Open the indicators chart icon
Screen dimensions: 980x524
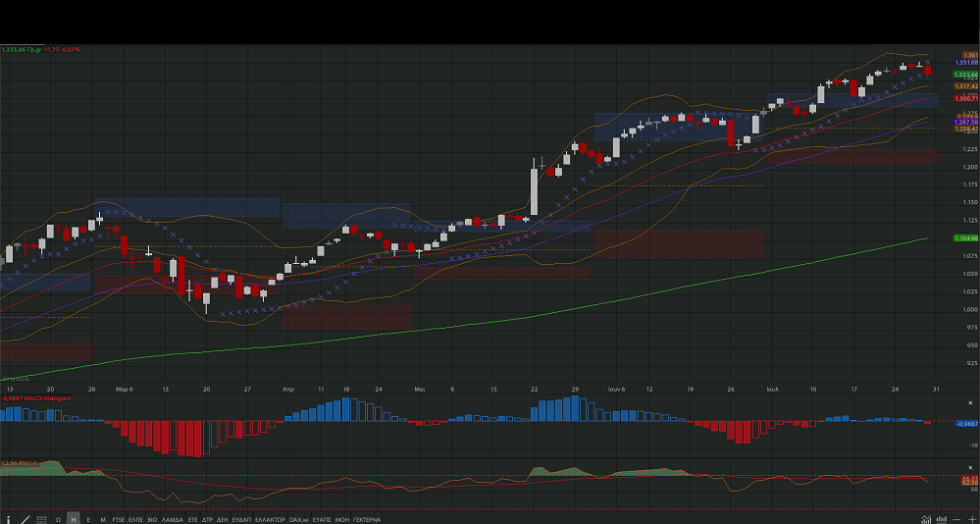[926, 519]
